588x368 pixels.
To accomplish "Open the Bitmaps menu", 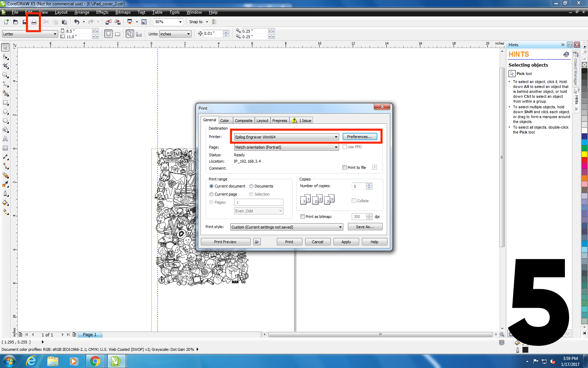I will coord(123,12).
